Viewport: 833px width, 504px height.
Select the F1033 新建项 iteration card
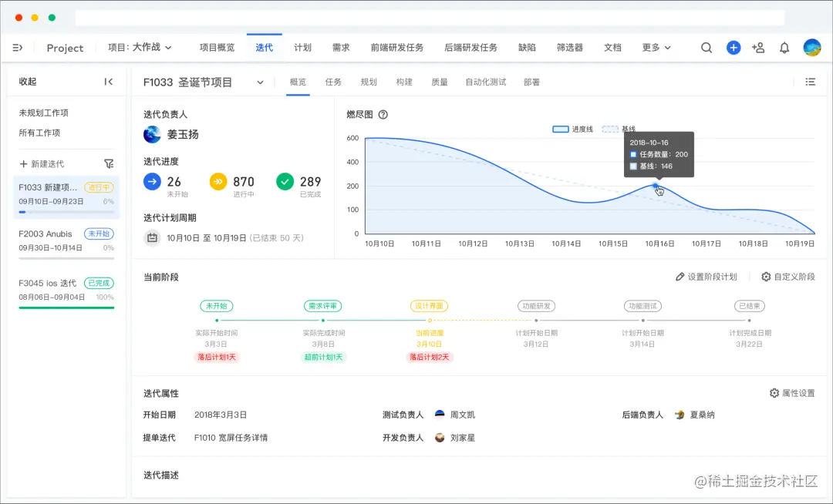pyautogui.click(x=66, y=197)
